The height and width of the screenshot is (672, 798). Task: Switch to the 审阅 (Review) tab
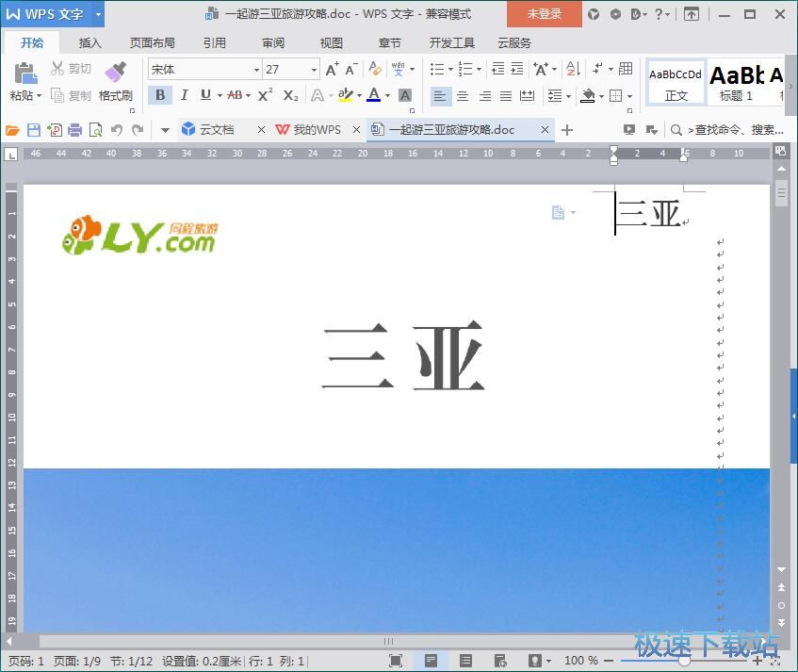click(273, 43)
